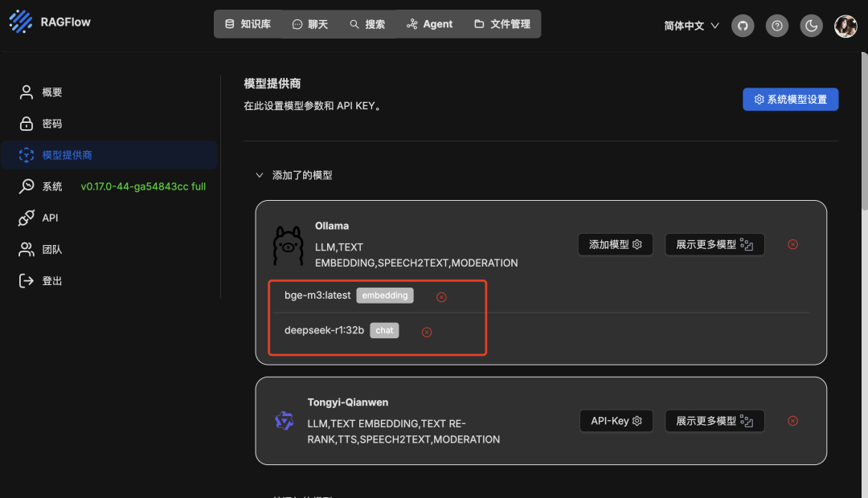
Task: Open the help question mark icon
Action: tap(776, 26)
